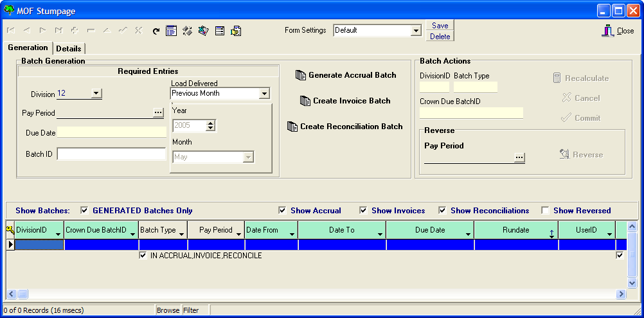Click the grid table icon in toolbar
This screenshot has width=644, height=318.
[x=220, y=30]
